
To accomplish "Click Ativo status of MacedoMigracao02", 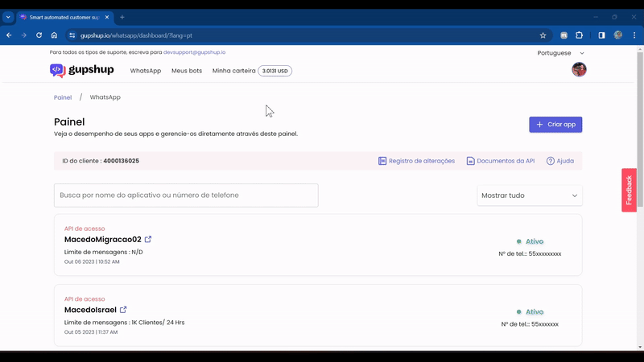I will (x=535, y=241).
